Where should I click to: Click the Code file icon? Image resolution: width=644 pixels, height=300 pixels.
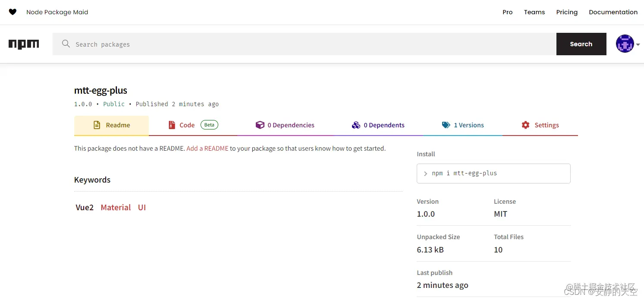(x=171, y=125)
